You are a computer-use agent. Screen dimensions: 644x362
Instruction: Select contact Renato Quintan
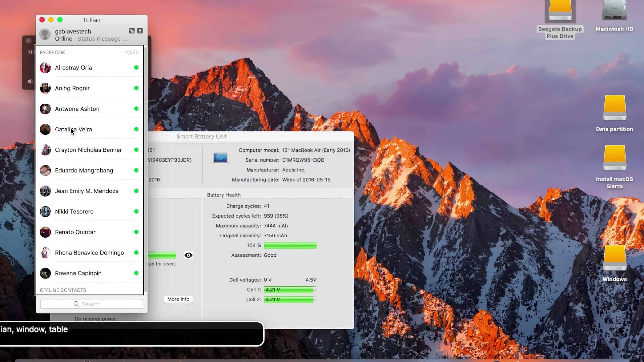pyautogui.click(x=89, y=232)
